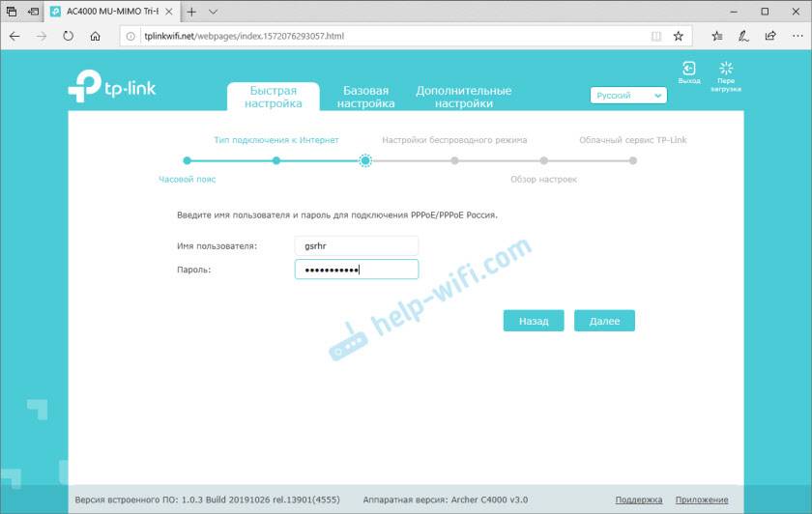This screenshot has width=812, height=514.
Task: Toggle Reading view icon in the address bar
Action: [x=656, y=37]
